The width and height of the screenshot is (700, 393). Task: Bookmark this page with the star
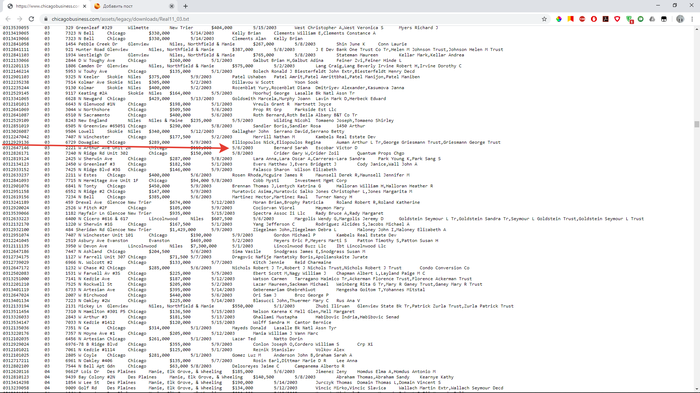pyautogui.click(x=544, y=19)
